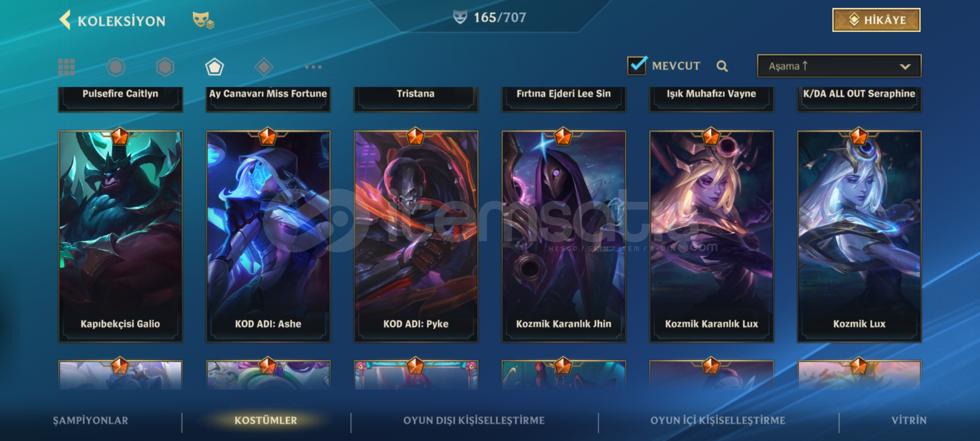The width and height of the screenshot is (980, 441).
Task: Open the Kapıbekçisi Galio skin card
Action: point(120,236)
